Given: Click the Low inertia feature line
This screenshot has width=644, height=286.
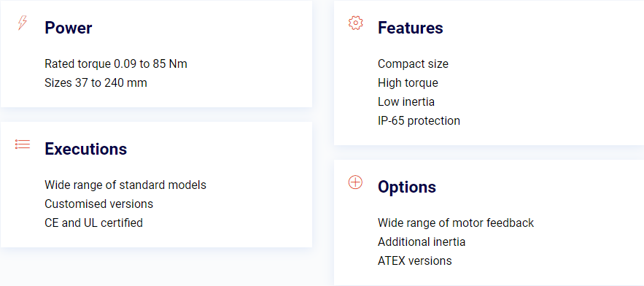Looking at the screenshot, I should 406,102.
